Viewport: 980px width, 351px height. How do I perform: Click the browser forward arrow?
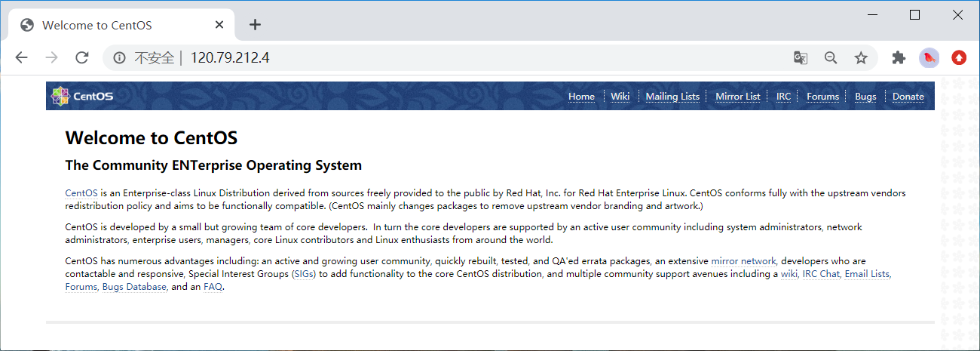[x=51, y=57]
